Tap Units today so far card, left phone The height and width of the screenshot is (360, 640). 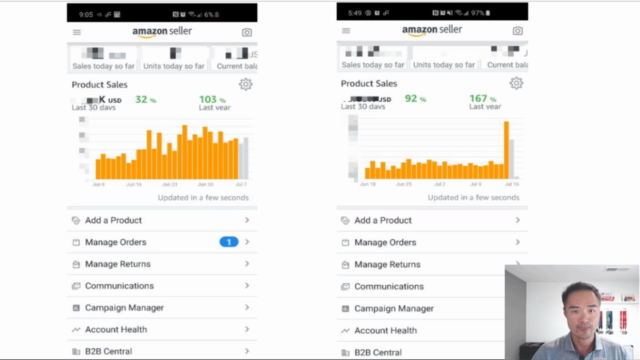point(173,58)
